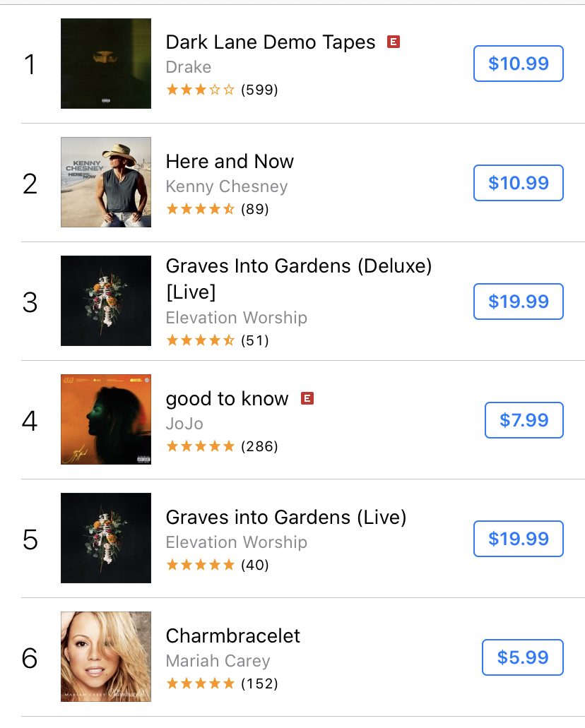Click the star rating under Drake
The image size is (585, 728).
[200, 90]
